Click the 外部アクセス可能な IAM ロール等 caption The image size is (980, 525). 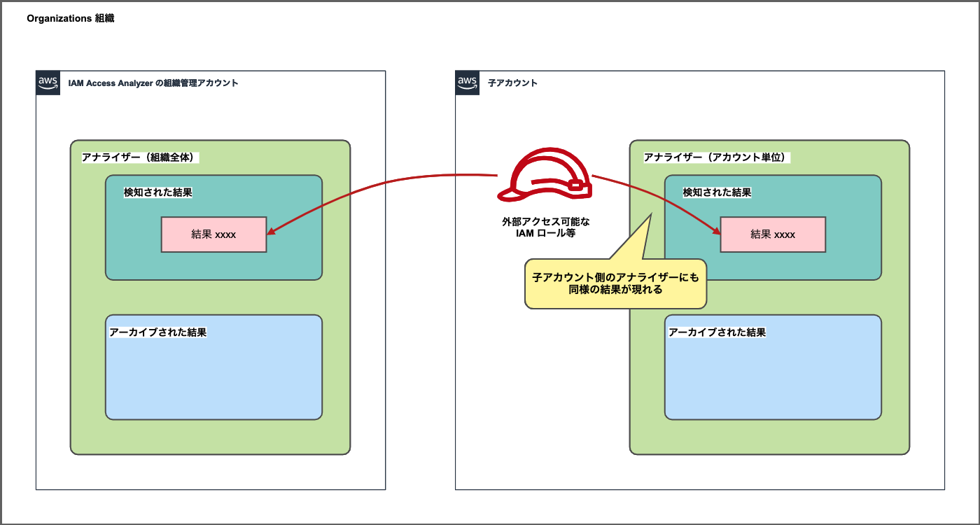[x=546, y=227]
